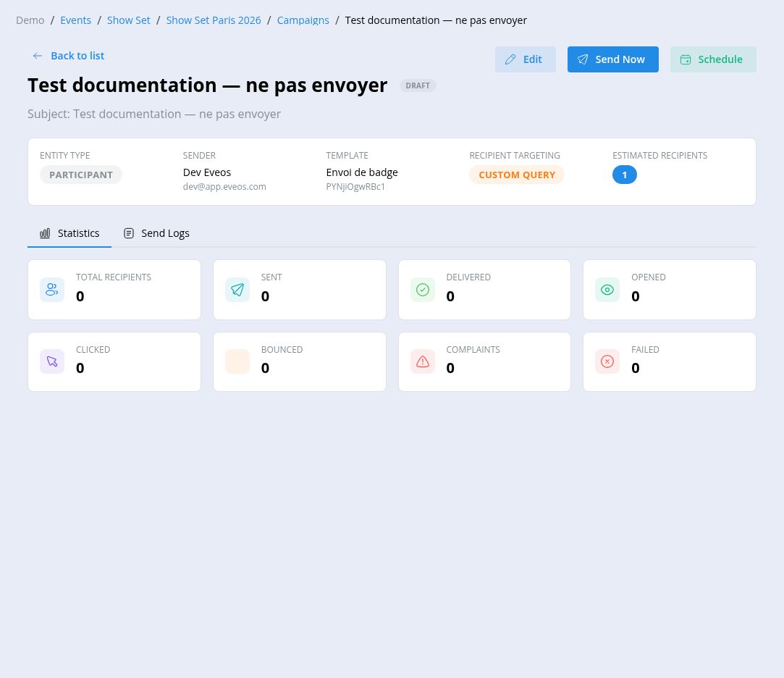Click the DRAFT status badge
The image size is (784, 678).
pyautogui.click(x=418, y=85)
